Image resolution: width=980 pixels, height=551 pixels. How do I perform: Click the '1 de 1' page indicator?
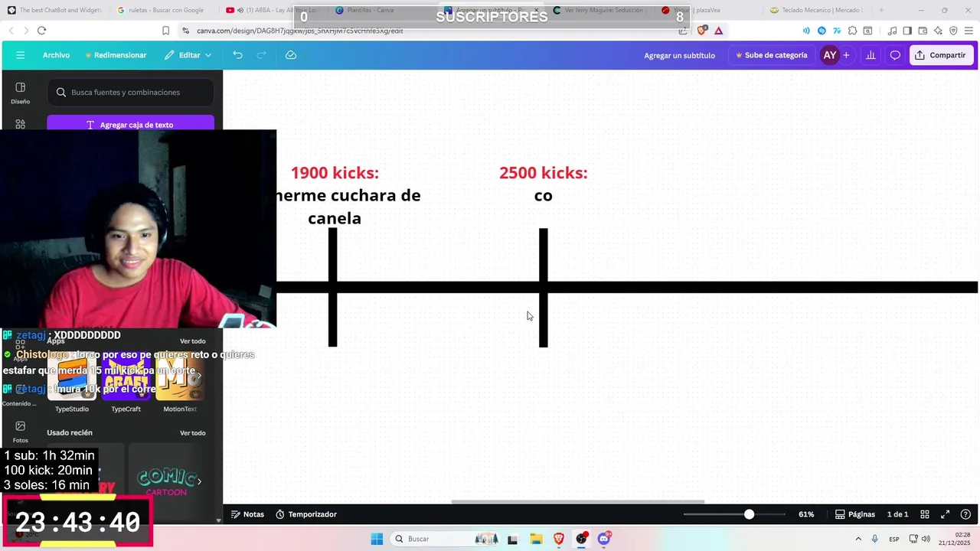click(897, 514)
